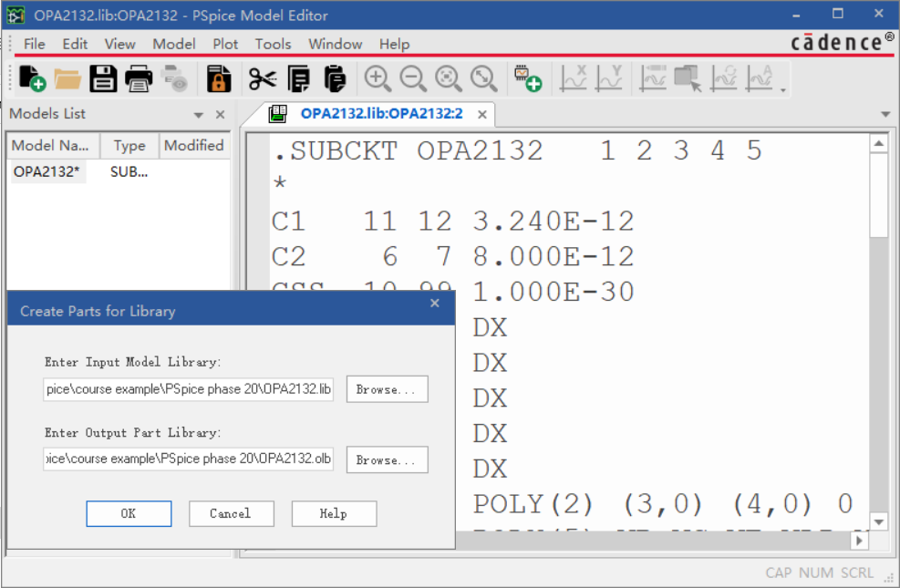
Task: Click Cancel in Create Parts dialog
Action: pos(232,513)
